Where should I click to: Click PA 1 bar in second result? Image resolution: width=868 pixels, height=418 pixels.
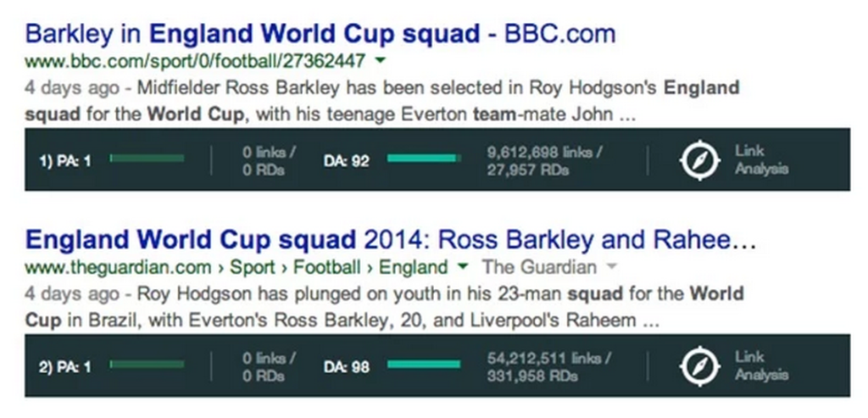pos(147,365)
